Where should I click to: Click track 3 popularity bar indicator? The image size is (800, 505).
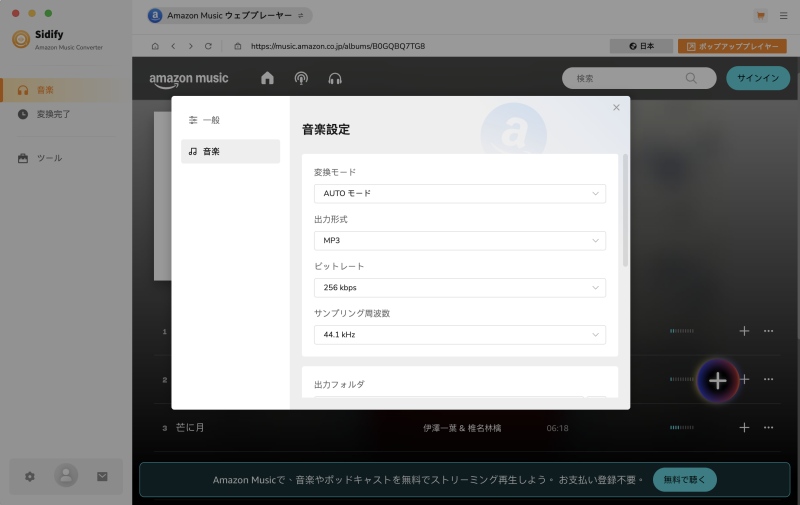click(682, 427)
